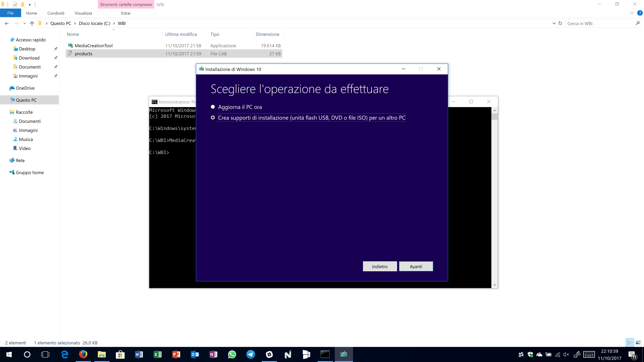Open Microsoft Store taskbar icon
The height and width of the screenshot is (362, 644).
click(120, 354)
